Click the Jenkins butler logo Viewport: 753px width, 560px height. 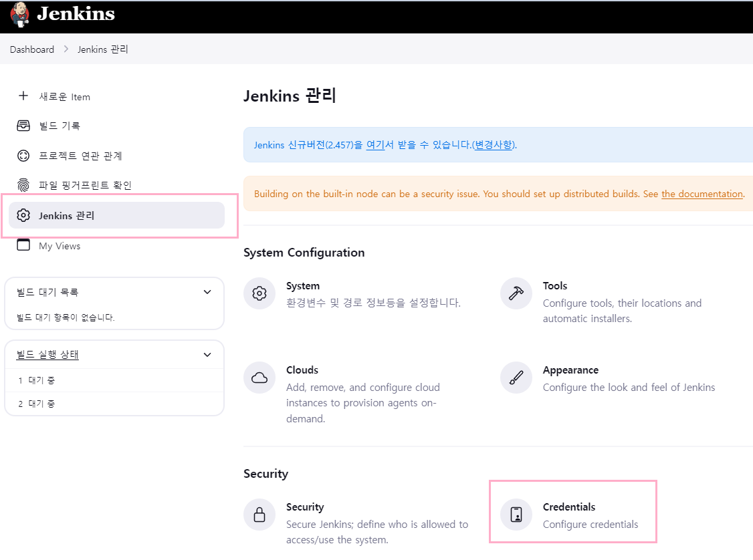coord(19,15)
